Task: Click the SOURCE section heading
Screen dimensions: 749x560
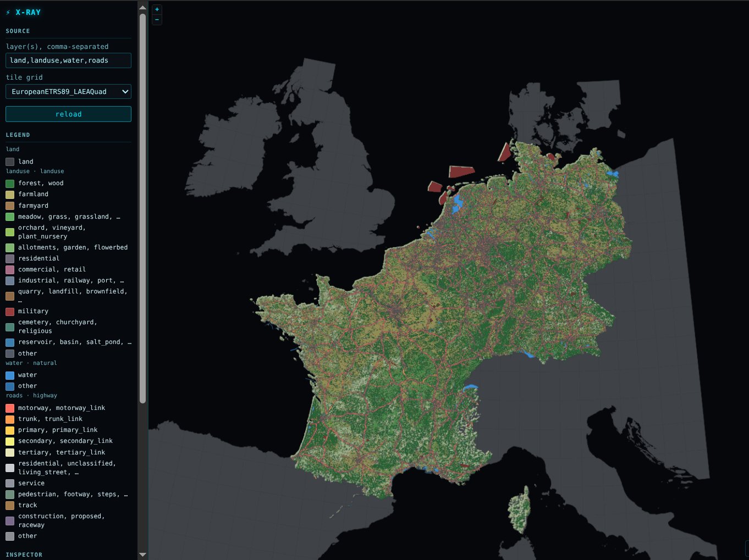Action: [18, 31]
